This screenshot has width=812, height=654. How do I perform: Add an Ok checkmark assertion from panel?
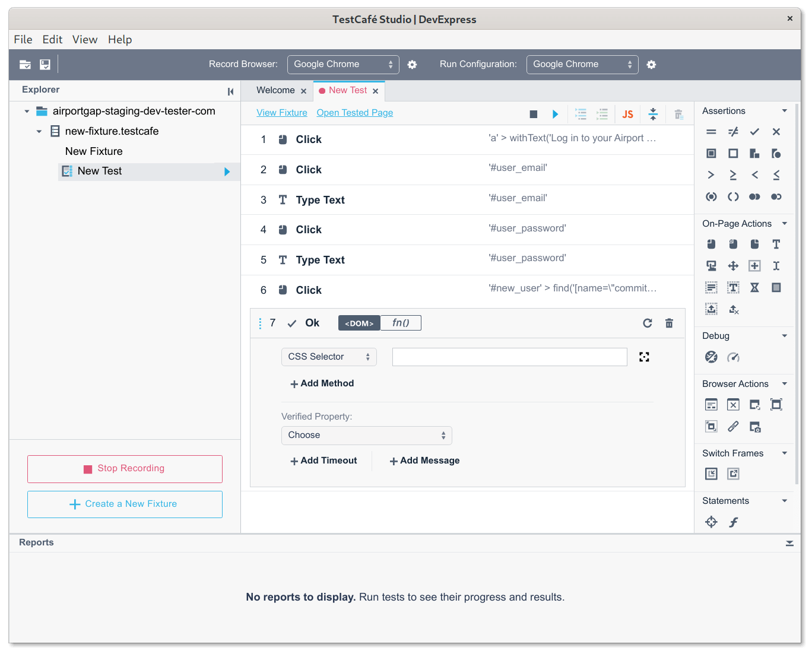coord(754,132)
